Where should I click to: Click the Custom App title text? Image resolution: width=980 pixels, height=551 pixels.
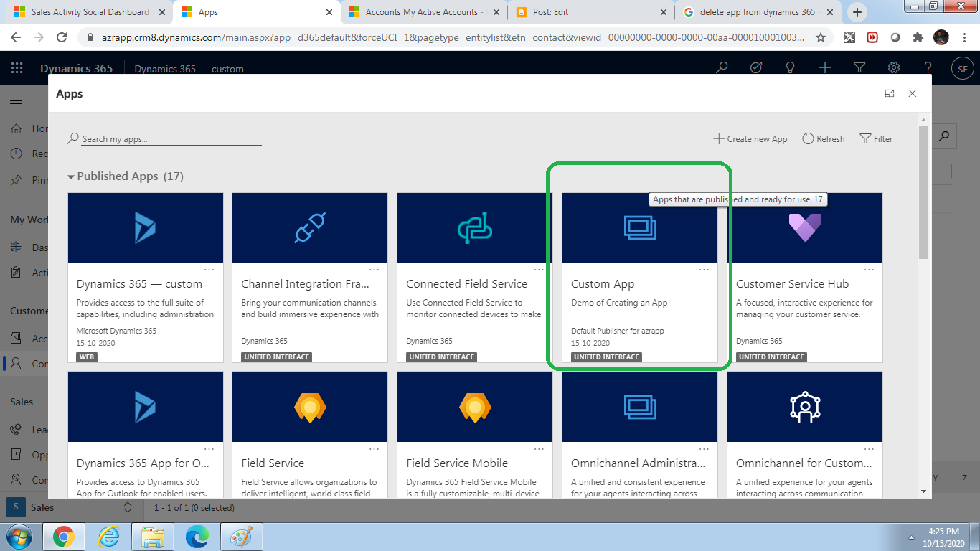coord(603,284)
